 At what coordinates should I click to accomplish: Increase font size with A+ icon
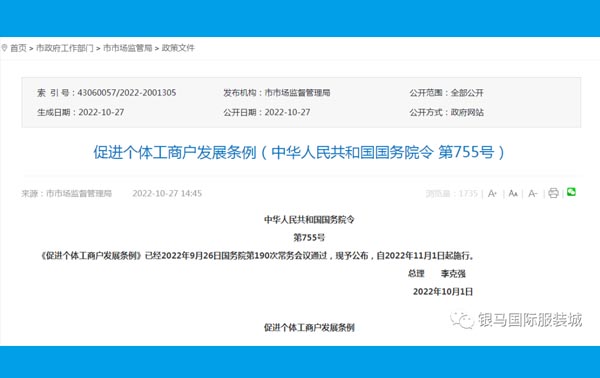[492, 194]
